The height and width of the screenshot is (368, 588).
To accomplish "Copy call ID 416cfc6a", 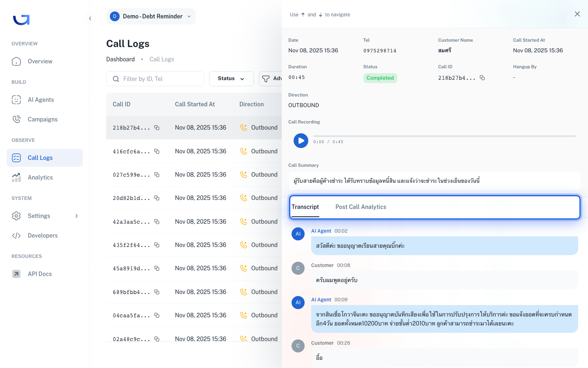I will point(157,151).
